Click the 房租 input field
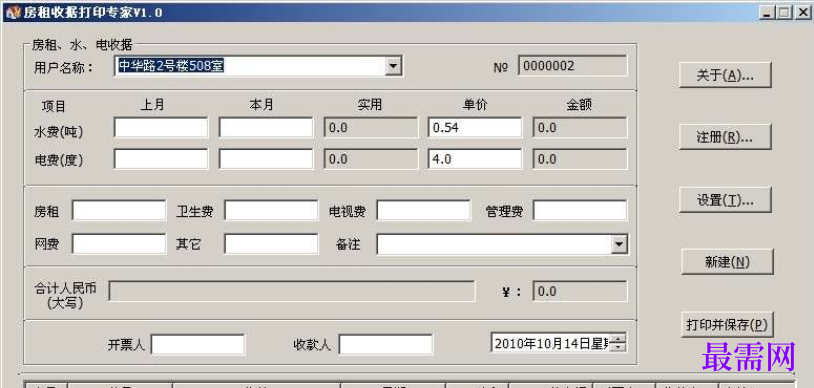The image size is (814, 388). 119,210
